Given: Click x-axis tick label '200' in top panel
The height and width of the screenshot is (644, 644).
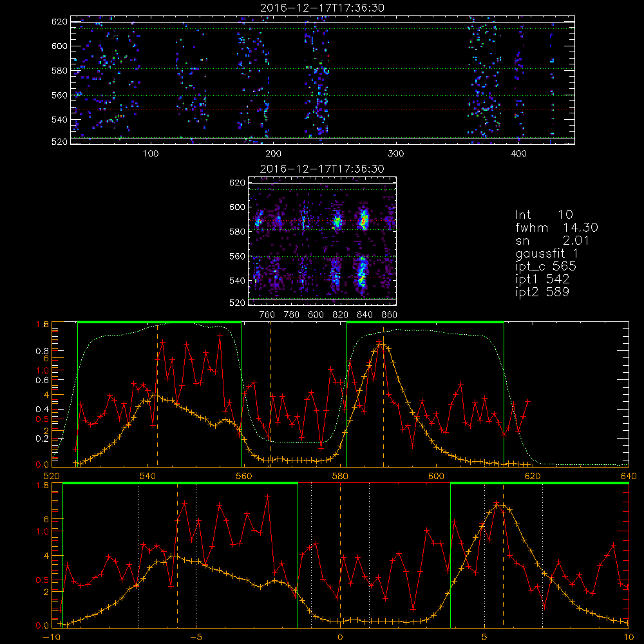Looking at the screenshot, I should click(x=273, y=154).
